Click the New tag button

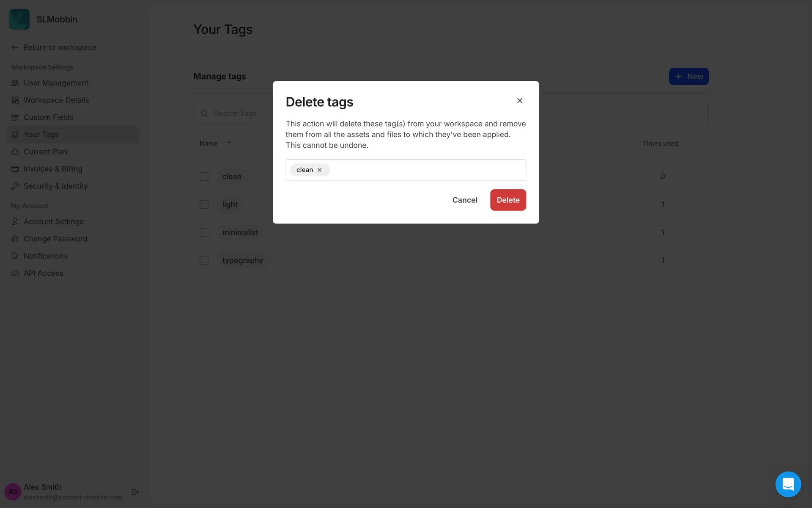pos(689,77)
